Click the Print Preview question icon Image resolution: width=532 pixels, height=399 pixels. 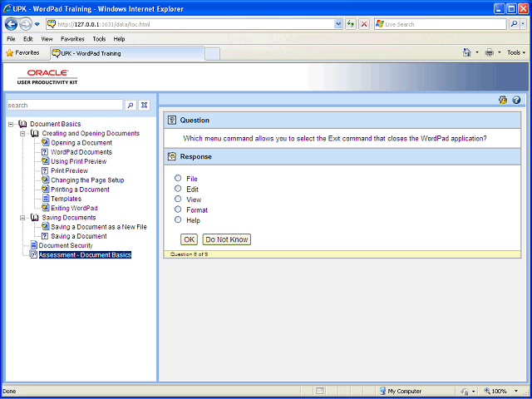point(45,170)
